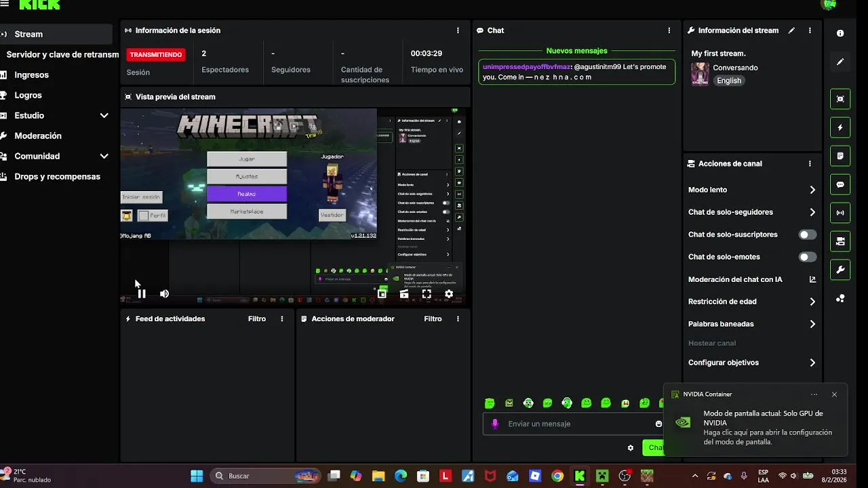This screenshot has height=488, width=868.
Task: Pause the stream preview playback
Action: coord(141,293)
